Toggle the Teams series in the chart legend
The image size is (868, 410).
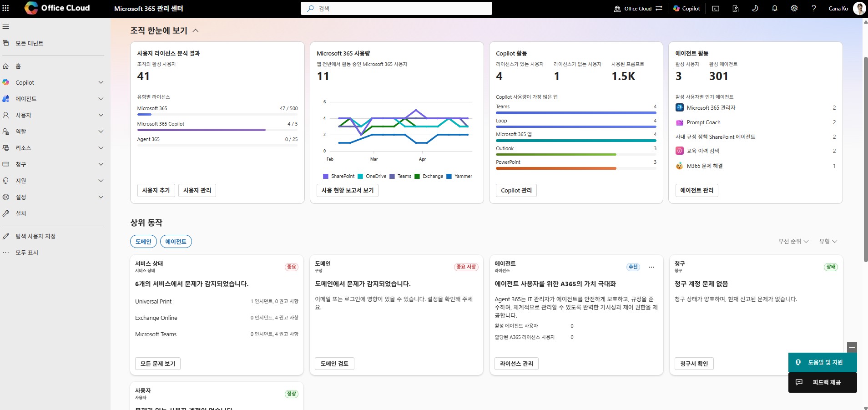(400, 176)
